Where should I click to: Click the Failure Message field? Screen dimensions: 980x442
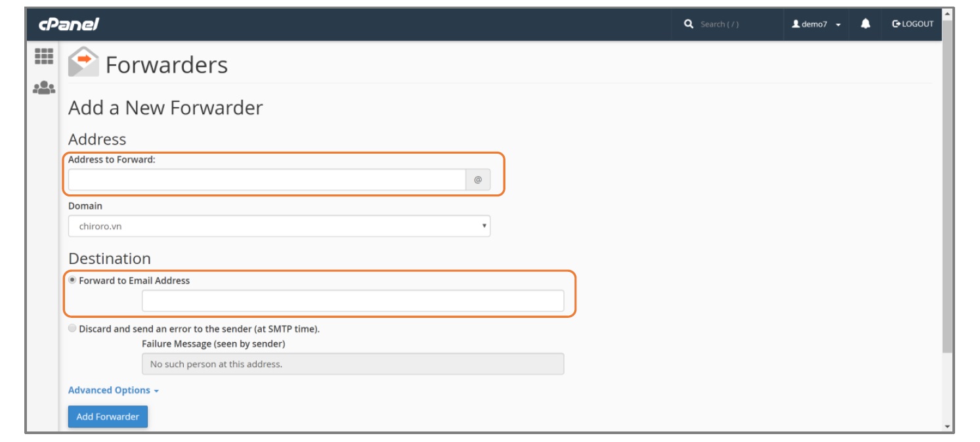pyautogui.click(x=352, y=364)
